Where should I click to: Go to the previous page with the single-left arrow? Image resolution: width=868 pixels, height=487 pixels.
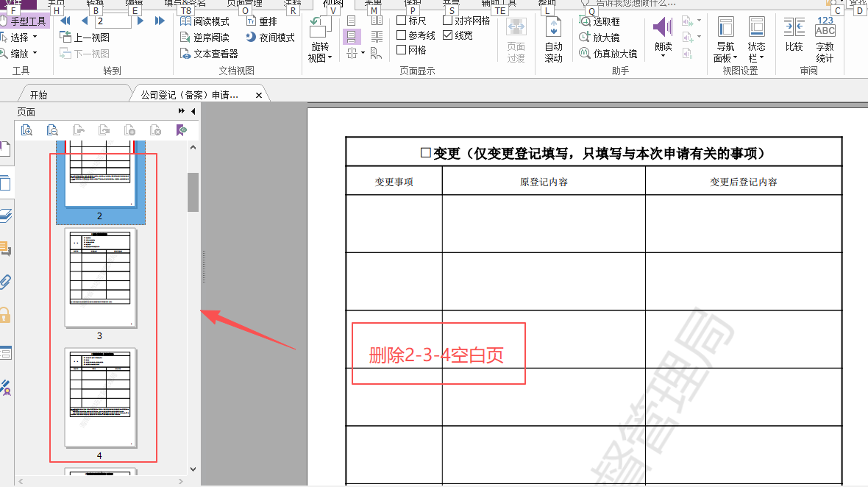(85, 21)
